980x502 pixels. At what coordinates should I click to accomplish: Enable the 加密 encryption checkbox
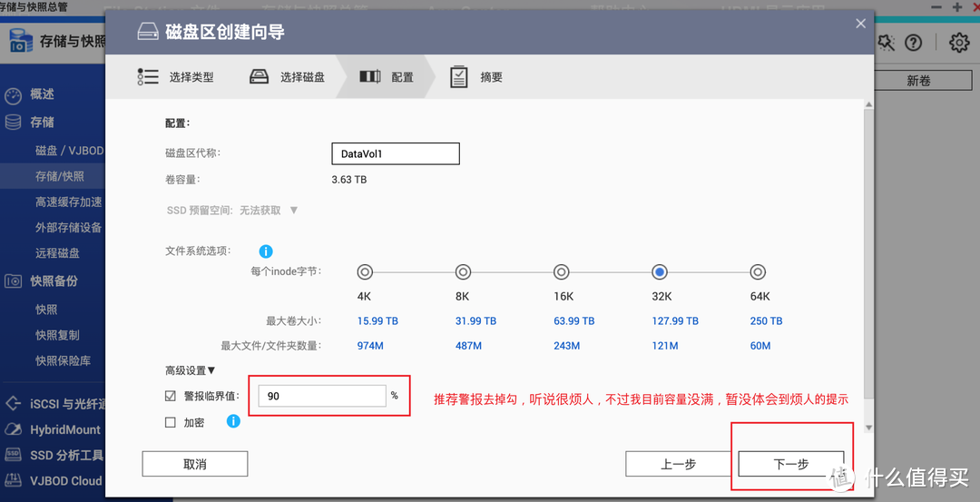point(171,422)
